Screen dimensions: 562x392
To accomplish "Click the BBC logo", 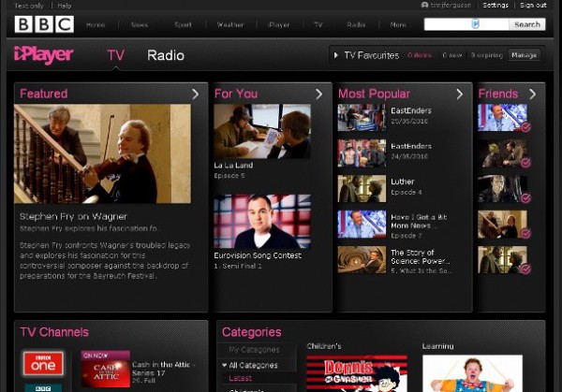I will pyautogui.click(x=44, y=24).
